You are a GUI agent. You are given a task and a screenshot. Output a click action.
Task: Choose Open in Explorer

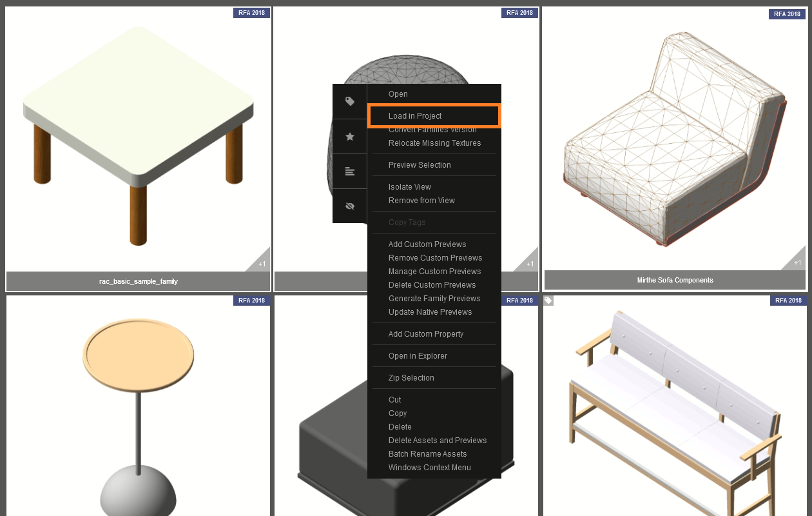click(x=418, y=356)
